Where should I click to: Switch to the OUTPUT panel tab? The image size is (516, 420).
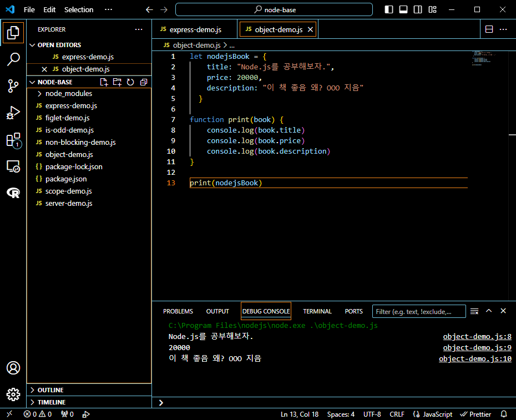click(x=217, y=311)
